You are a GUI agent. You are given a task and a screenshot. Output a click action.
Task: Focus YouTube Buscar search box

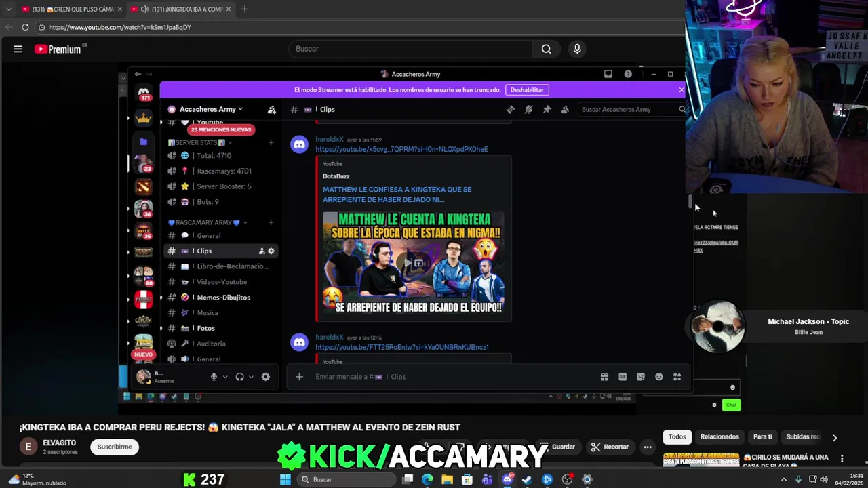411,49
